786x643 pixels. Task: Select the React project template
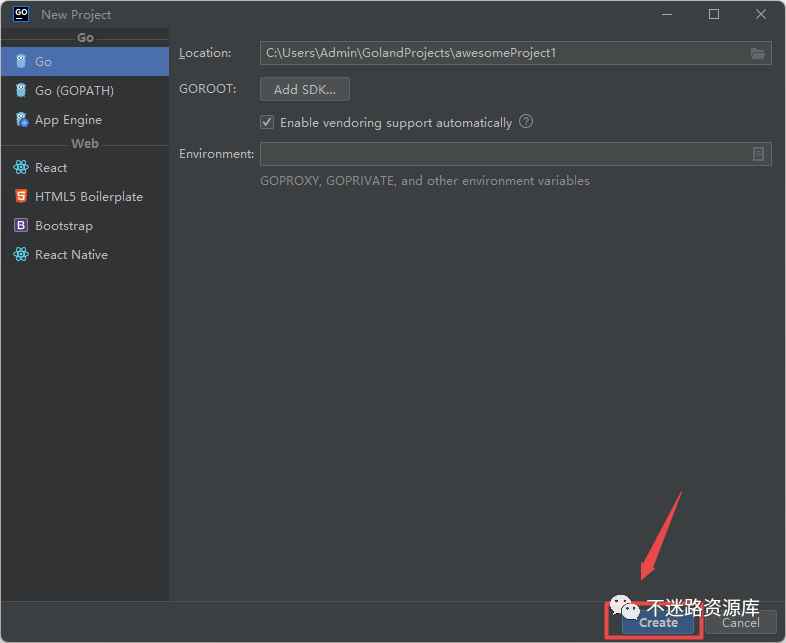tap(85, 167)
